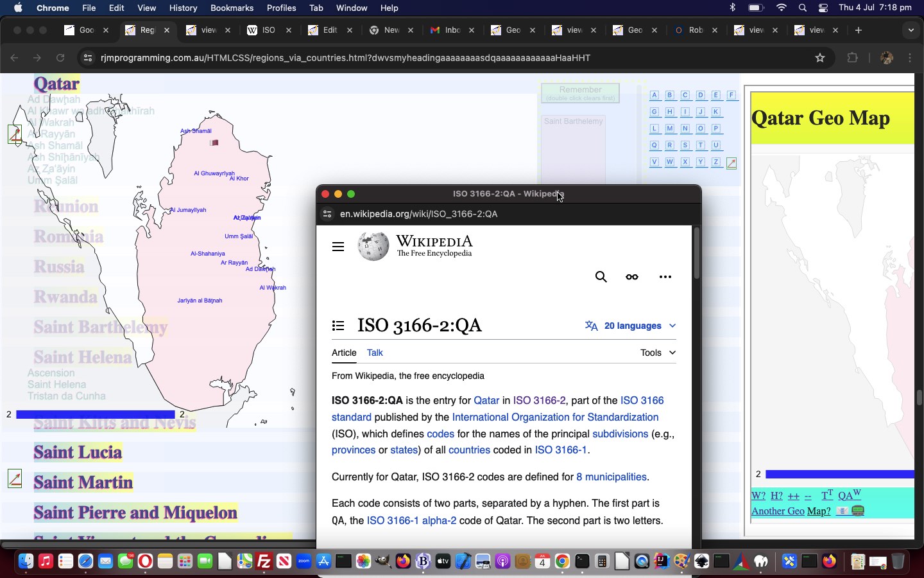
Task: Open the Profiles menu
Action: (281, 8)
